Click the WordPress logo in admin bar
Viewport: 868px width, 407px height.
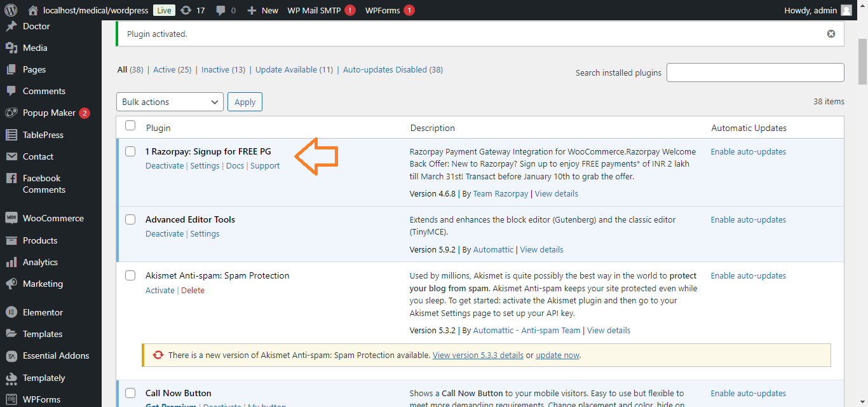[11, 10]
